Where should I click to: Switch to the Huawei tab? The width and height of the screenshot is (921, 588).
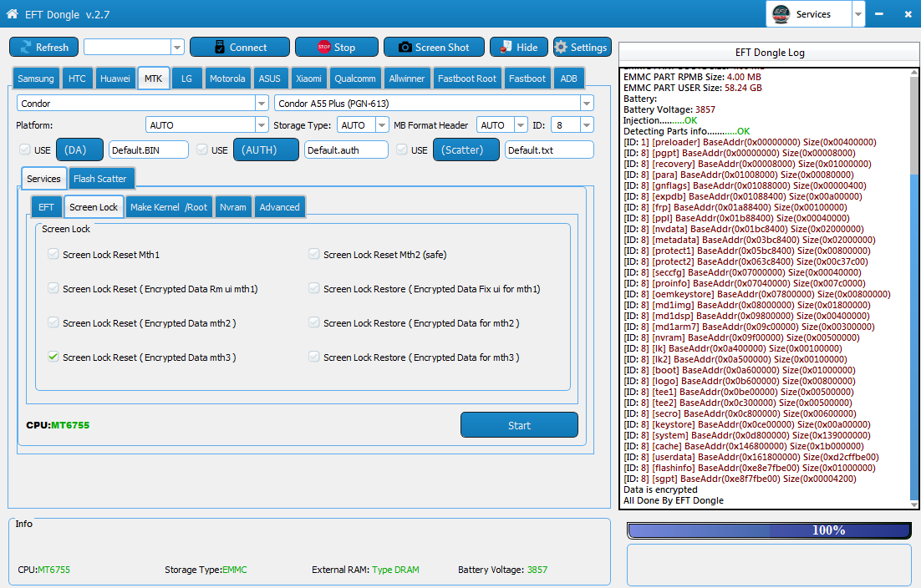pos(115,78)
